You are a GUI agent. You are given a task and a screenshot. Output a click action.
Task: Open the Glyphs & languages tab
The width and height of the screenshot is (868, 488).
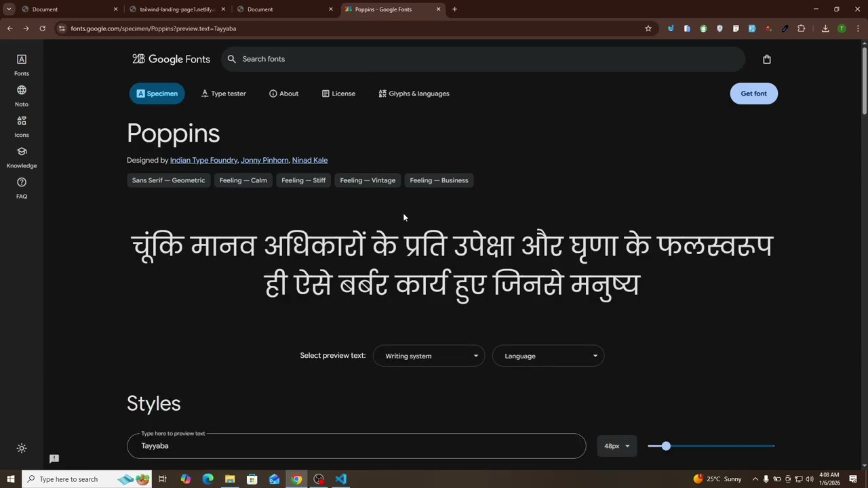click(414, 94)
